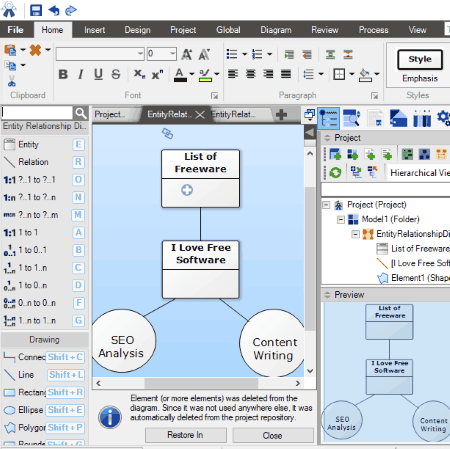Open the numbered list dropdown arrow

pyautogui.click(x=270, y=54)
